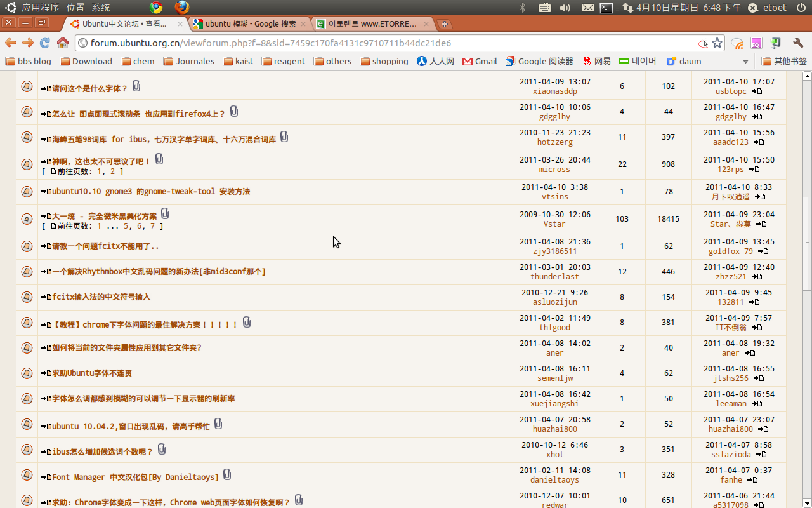Click latest post icon beside IT不倒翁
This screenshot has width=812, height=508.
point(757,328)
